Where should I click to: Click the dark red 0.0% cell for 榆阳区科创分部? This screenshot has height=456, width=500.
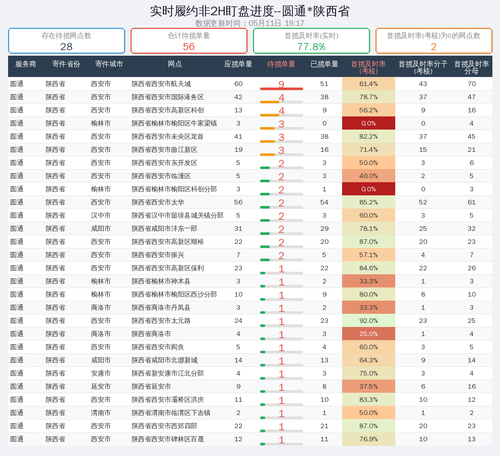click(x=368, y=189)
